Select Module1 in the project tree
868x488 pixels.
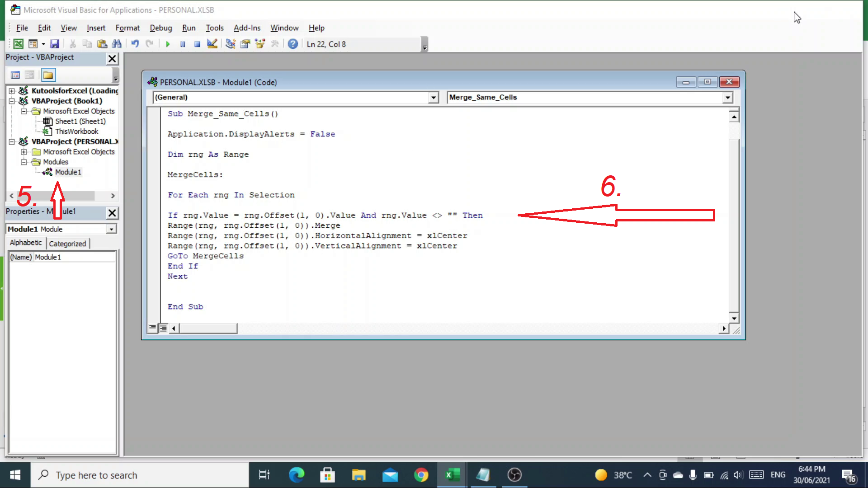point(68,172)
